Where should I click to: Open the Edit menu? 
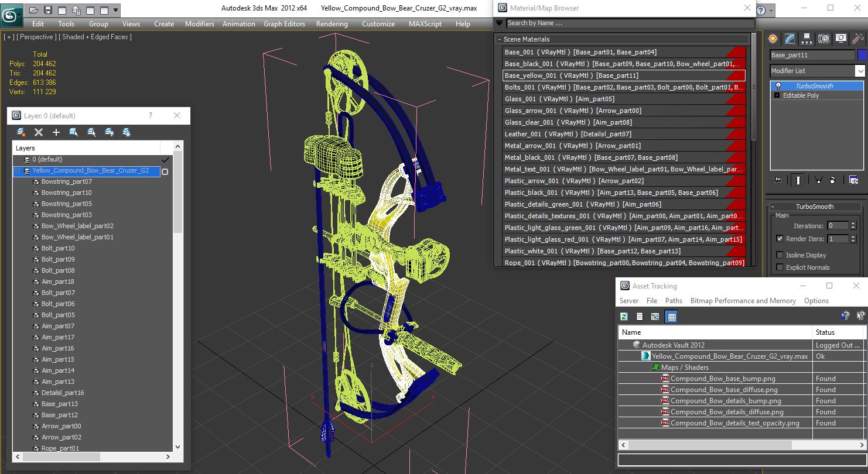tap(38, 24)
